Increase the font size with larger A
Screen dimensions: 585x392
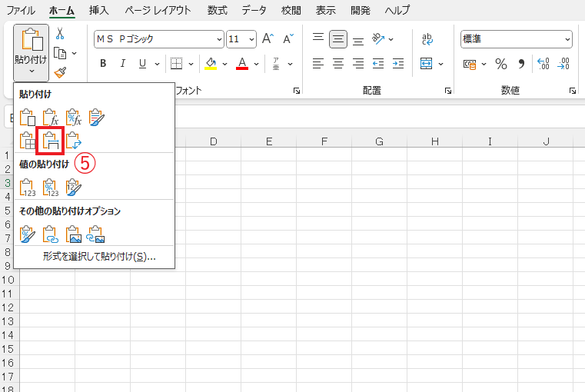[268, 38]
